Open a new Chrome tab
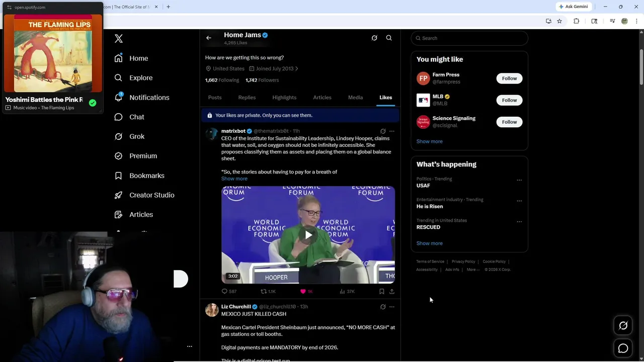 pyautogui.click(x=168, y=7)
